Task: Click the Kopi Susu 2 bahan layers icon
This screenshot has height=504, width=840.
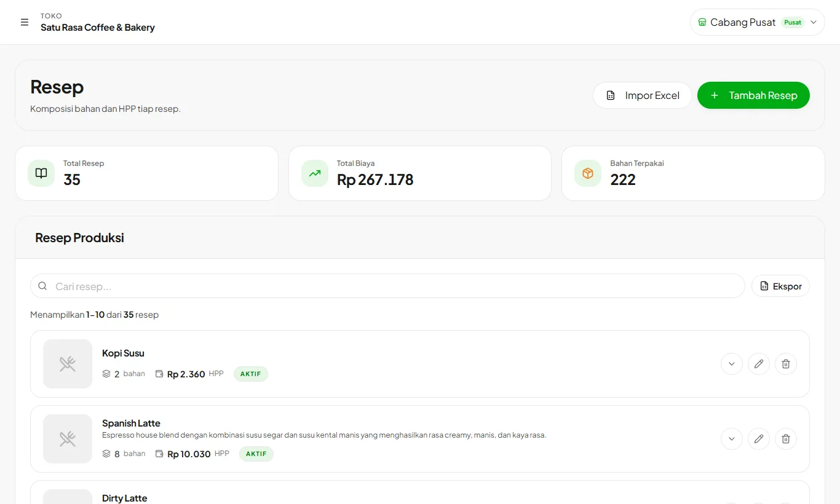Action: 106,374
